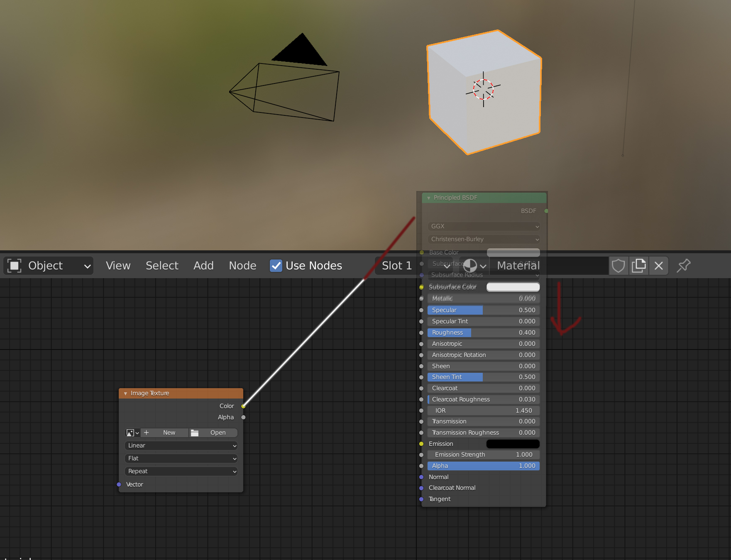Unlink the material with the X icon
This screenshot has height=560, width=731.
pos(658,266)
